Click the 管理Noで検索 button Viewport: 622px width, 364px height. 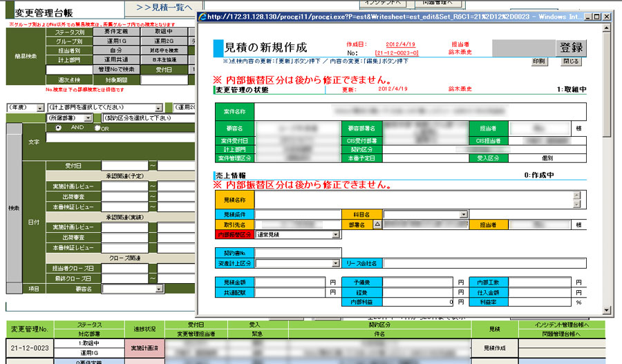116,69
